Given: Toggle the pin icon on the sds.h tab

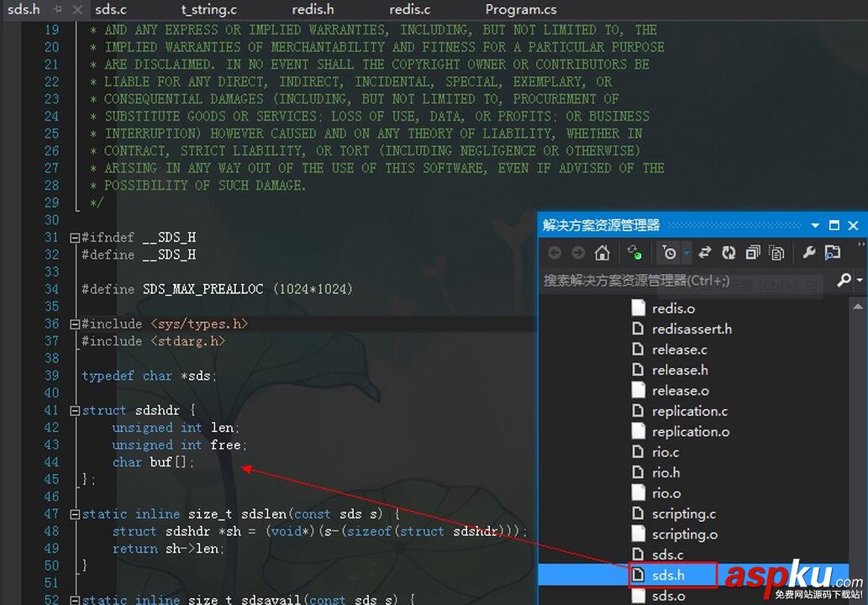Looking at the screenshot, I should [x=58, y=9].
